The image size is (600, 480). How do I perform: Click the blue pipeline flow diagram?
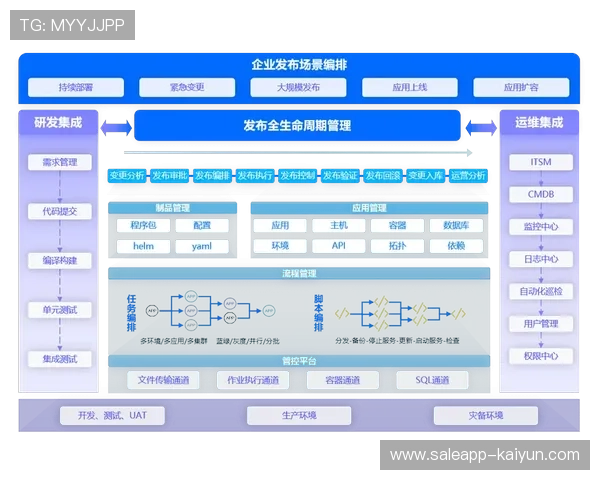[211, 312]
